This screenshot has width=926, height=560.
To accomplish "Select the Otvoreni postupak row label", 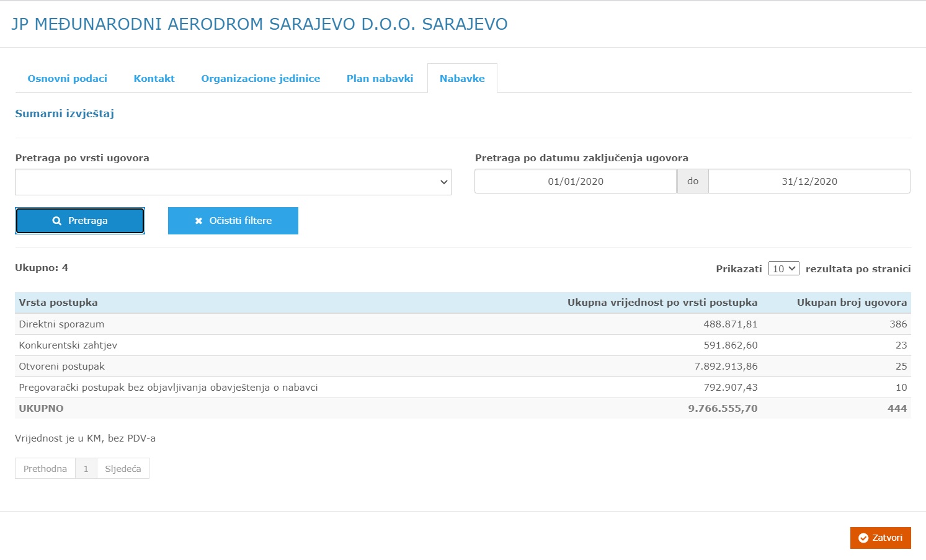I will coord(61,367).
